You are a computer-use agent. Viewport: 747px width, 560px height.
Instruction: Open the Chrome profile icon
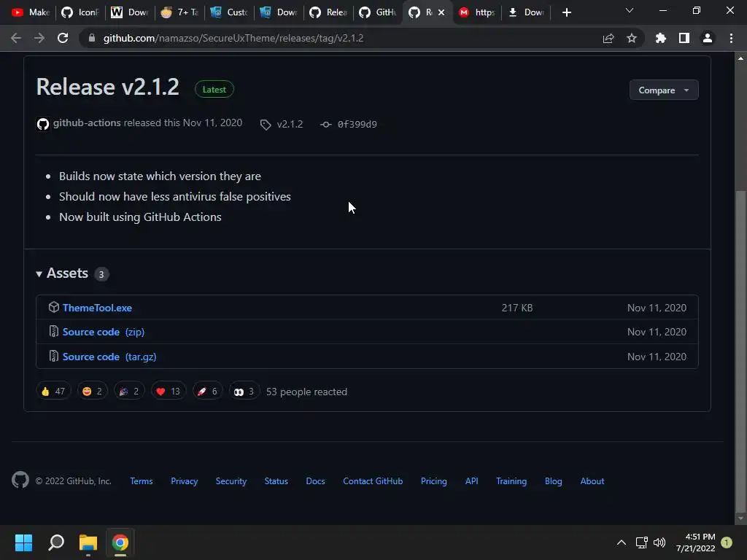click(x=708, y=38)
